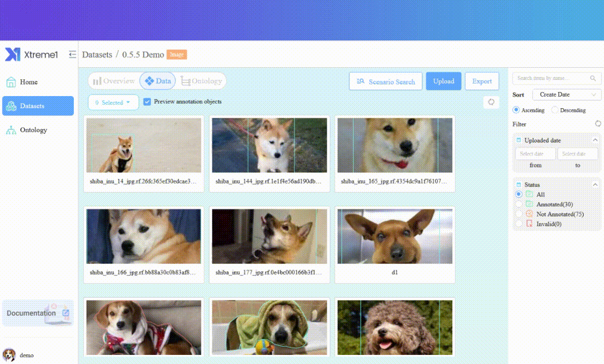Click the Scenario Search button
The image size is (604, 364).
(385, 81)
